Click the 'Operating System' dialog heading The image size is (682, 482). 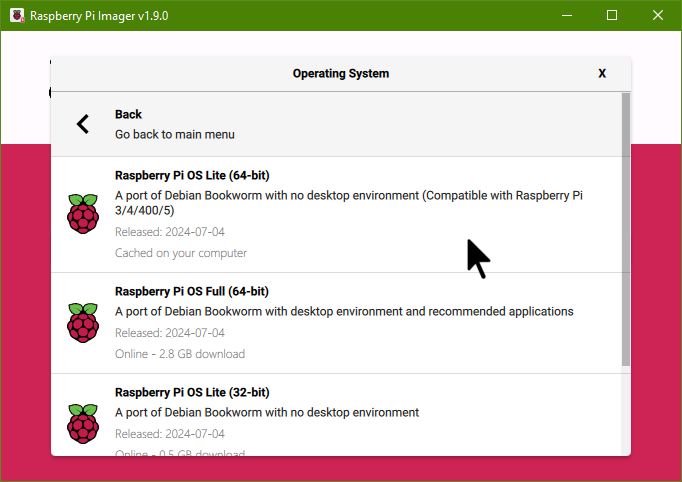point(340,73)
